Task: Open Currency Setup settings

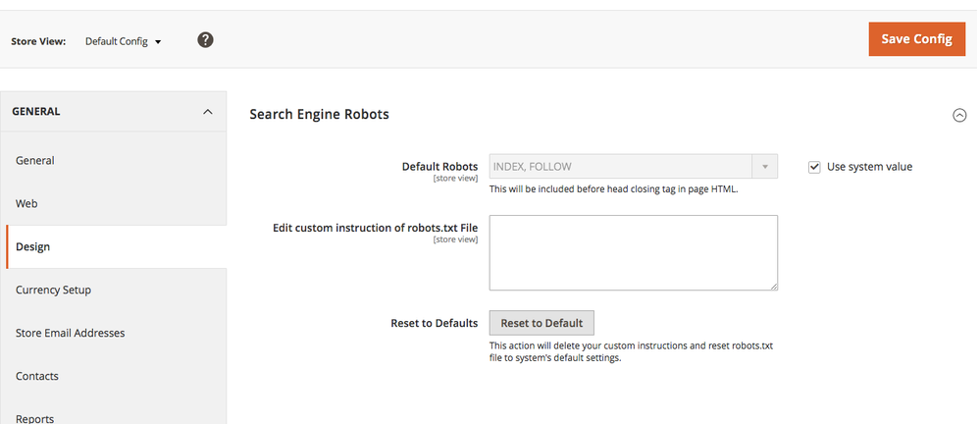Action: tap(53, 291)
